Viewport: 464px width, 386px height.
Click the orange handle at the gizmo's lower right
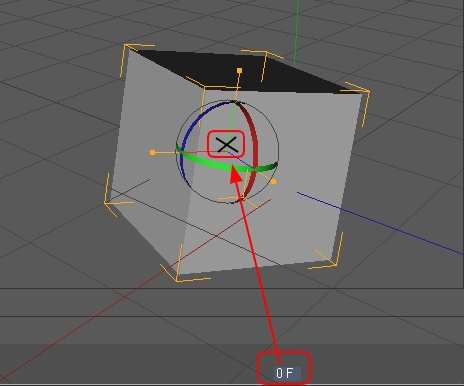[274, 182]
